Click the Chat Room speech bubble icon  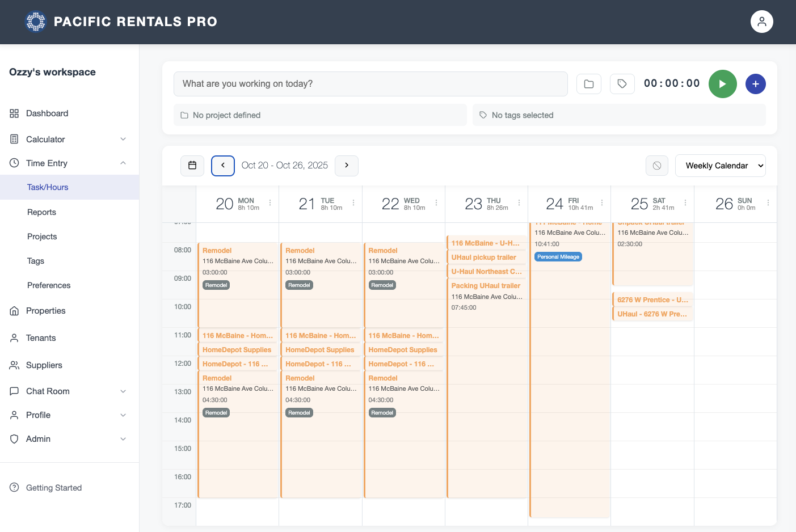14,391
